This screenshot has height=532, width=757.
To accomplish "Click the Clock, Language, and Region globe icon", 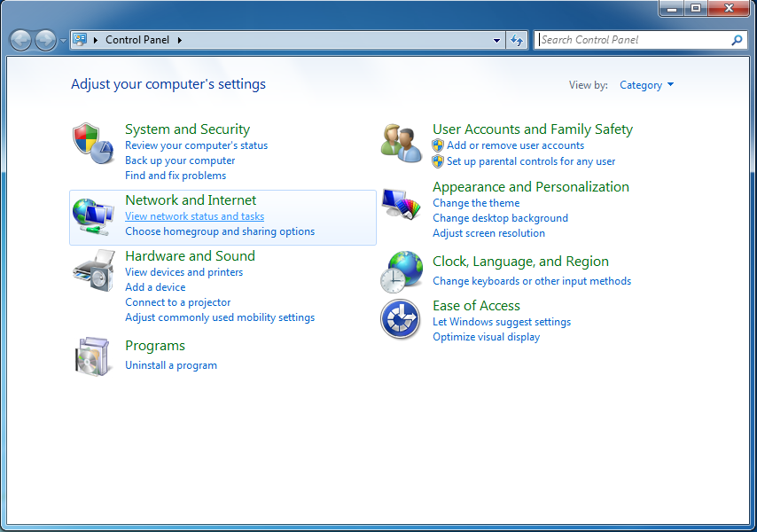I will [401, 271].
